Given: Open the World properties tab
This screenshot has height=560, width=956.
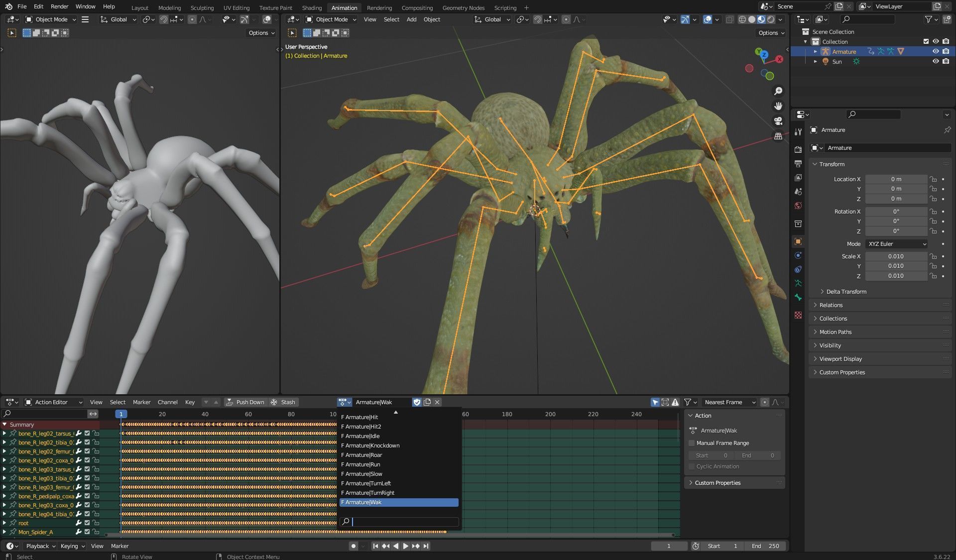Looking at the screenshot, I should (798, 205).
